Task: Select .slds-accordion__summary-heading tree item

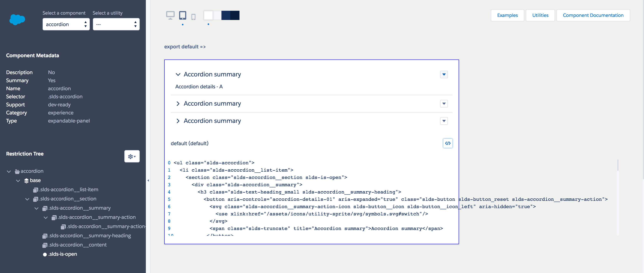Action: click(89, 235)
